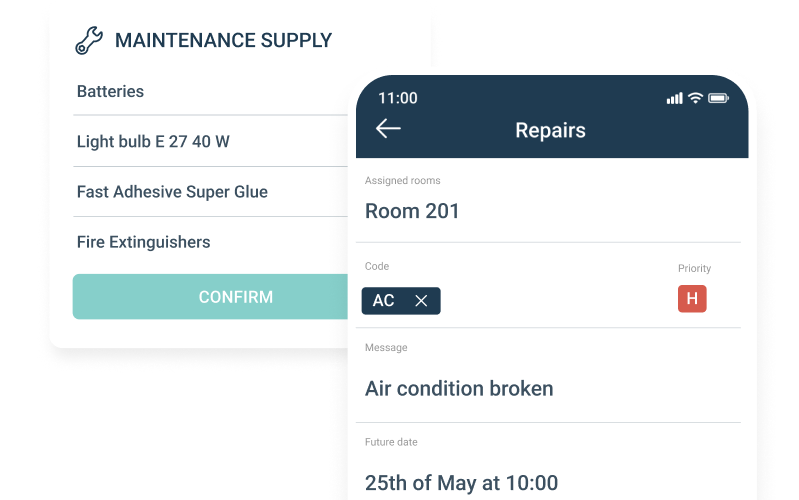
Task: Pick Fast Adhesive Super Glue item
Action: tap(172, 192)
